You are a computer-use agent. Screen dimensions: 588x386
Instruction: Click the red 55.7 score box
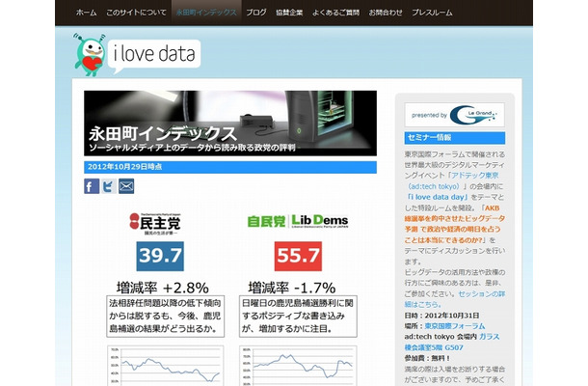[298, 256]
